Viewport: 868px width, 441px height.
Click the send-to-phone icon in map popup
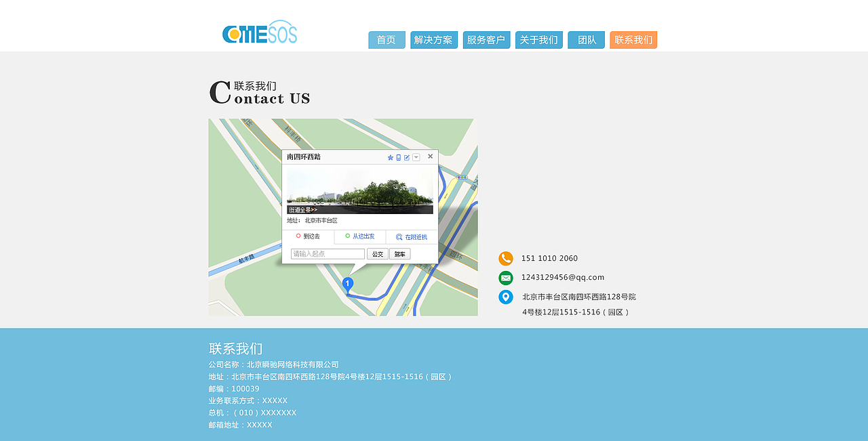399,157
